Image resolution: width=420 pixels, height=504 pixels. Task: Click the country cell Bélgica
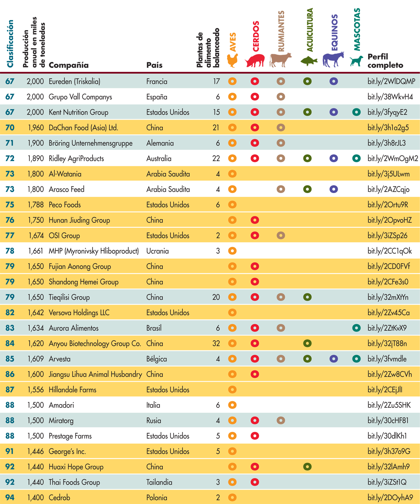[x=156, y=359]
